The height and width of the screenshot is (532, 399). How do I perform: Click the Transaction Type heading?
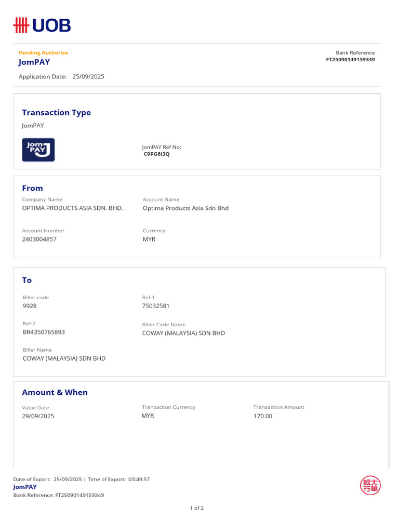(56, 112)
